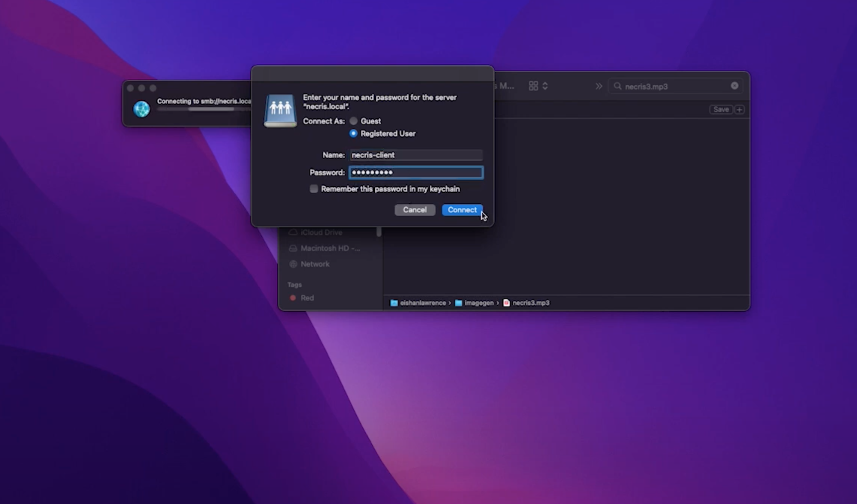The height and width of the screenshot is (504, 857).
Task: Open Macintosh HD in Finder sidebar
Action: 330,248
